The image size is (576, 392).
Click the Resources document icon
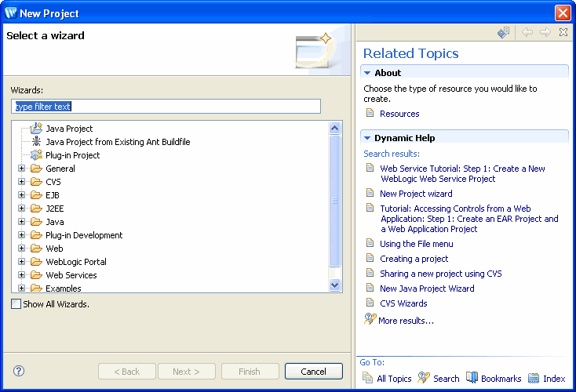click(370, 113)
